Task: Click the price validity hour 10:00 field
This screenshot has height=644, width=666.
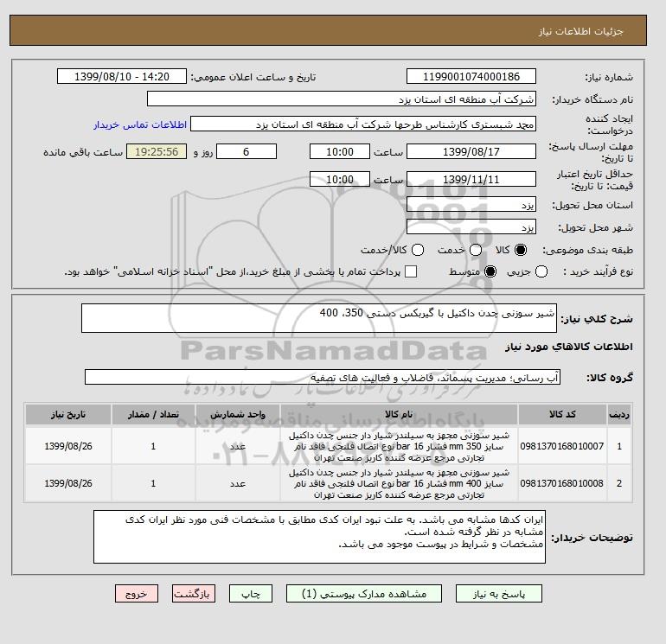Action: 340,179
